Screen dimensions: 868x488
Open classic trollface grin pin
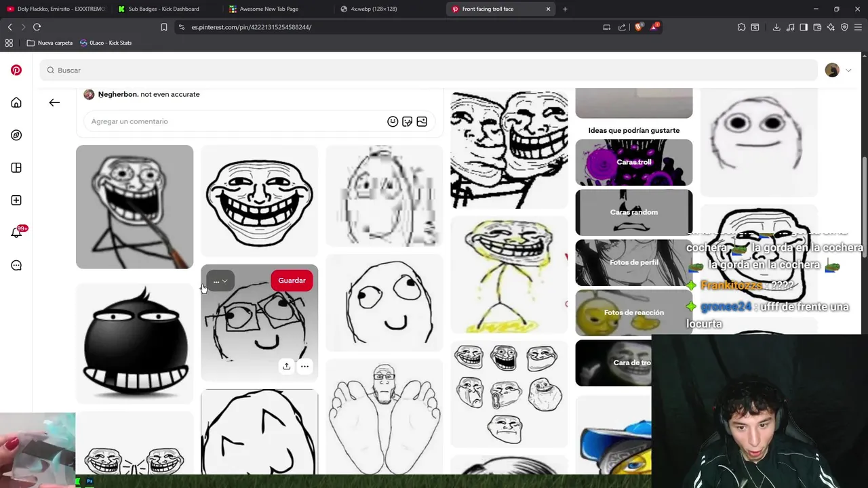(x=259, y=201)
